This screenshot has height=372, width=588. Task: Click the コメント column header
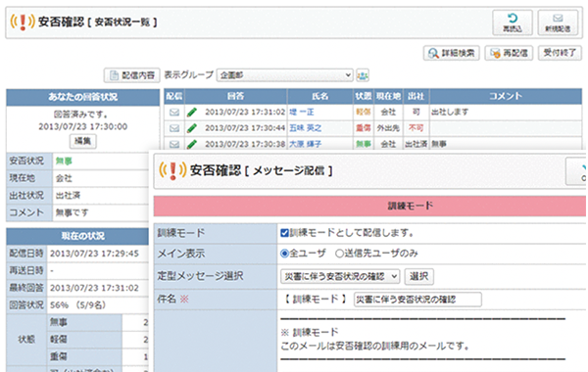pos(506,96)
